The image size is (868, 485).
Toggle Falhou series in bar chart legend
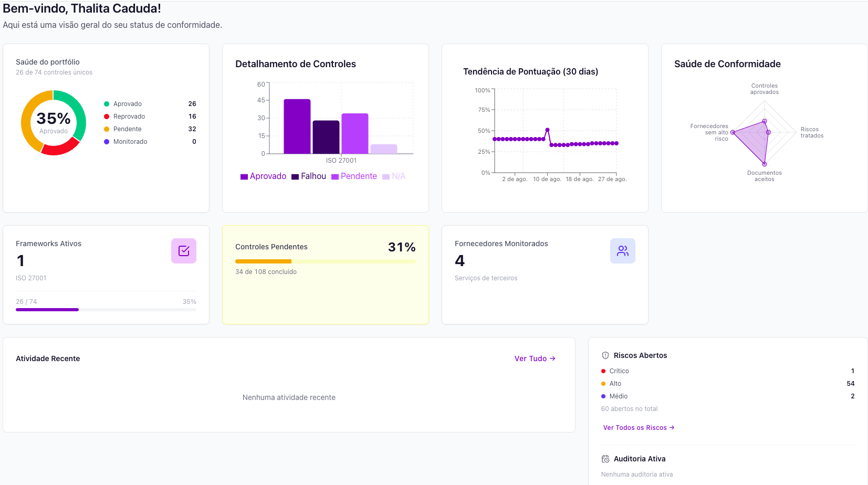click(309, 176)
